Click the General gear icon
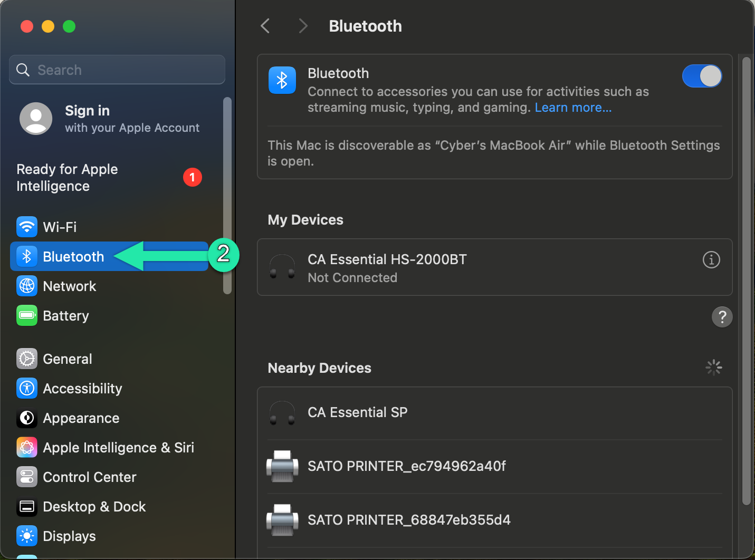This screenshot has height=560, width=755. (x=27, y=359)
